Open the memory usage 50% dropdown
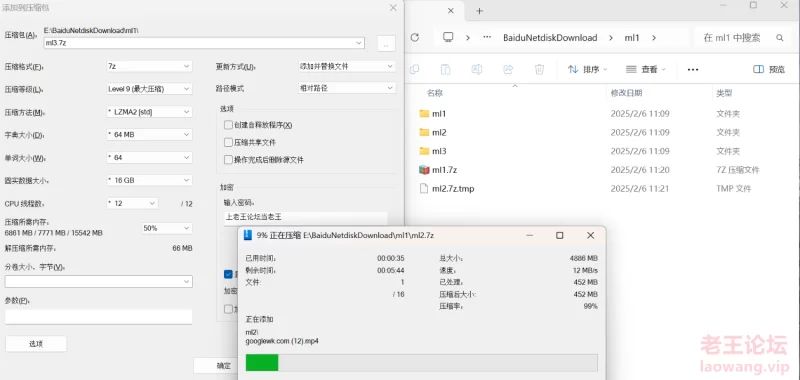Image resolution: width=800 pixels, height=380 pixels. pos(167,228)
